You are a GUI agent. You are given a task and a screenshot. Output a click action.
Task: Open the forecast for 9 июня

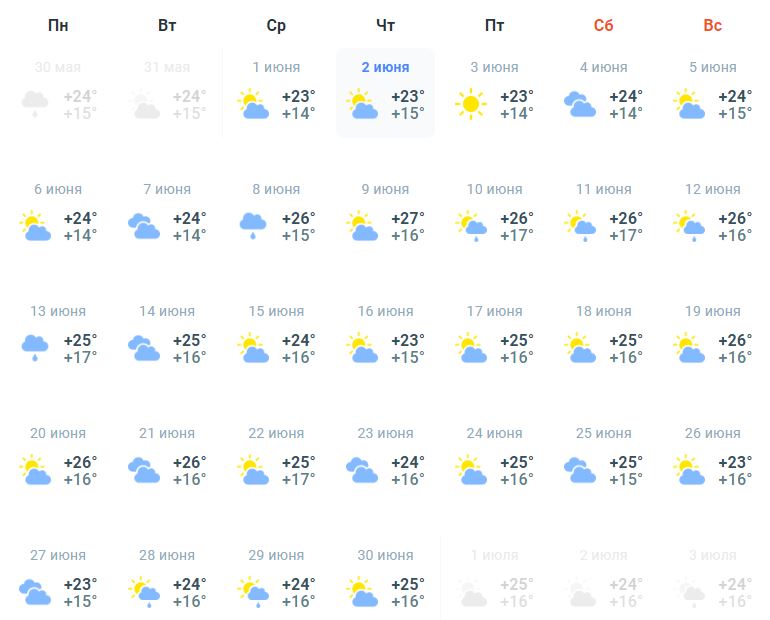click(385, 189)
